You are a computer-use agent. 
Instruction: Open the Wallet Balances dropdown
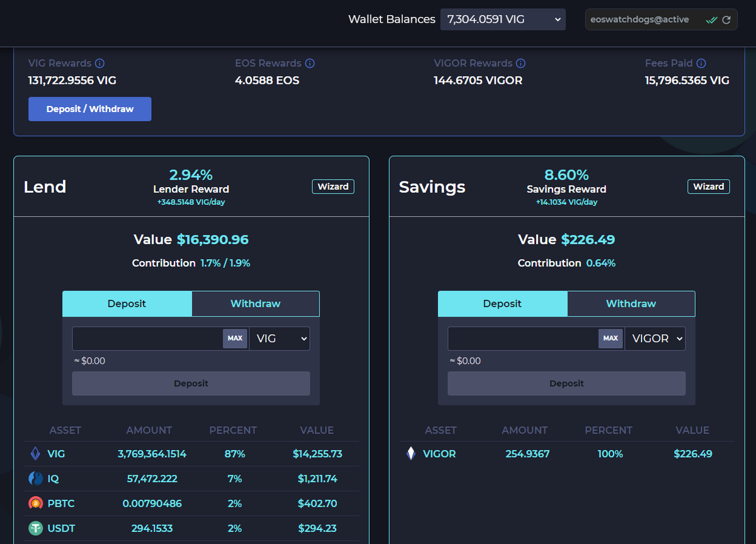pos(503,20)
